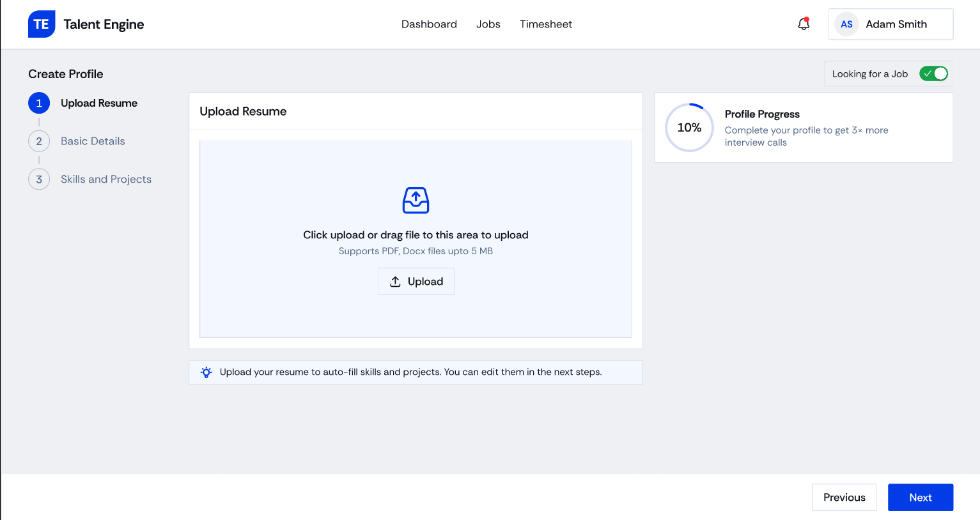Click 'Supports PDF, Docx files upto 5 MB' text
The width and height of the screenshot is (980, 520).
click(416, 251)
